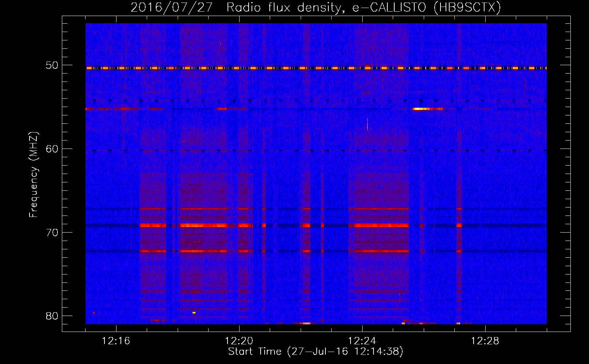Click the '80' frequency tick label
This screenshot has height=364, width=589.
point(52,316)
